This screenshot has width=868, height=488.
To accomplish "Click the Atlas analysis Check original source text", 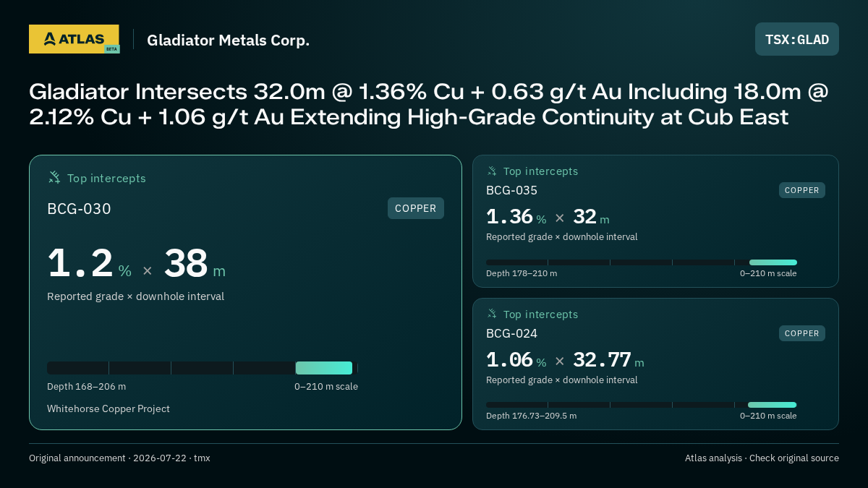I will point(762,458).
